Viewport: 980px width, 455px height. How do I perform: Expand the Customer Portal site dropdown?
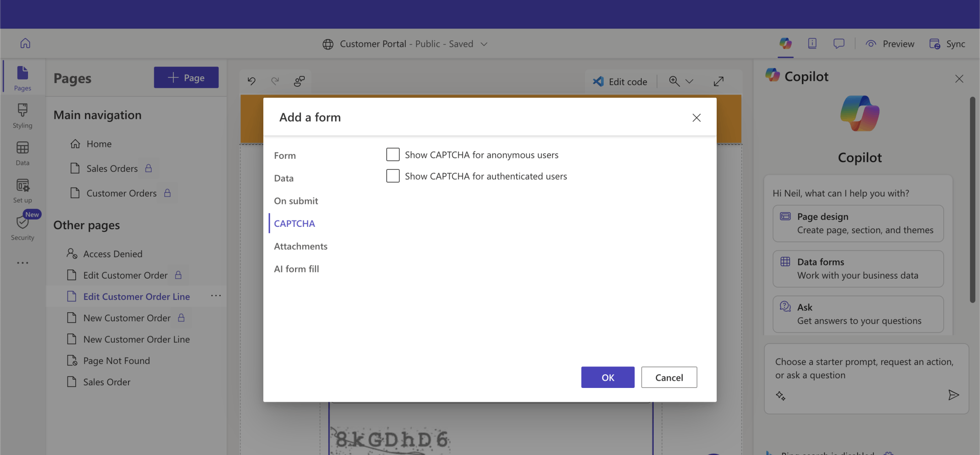pos(484,44)
